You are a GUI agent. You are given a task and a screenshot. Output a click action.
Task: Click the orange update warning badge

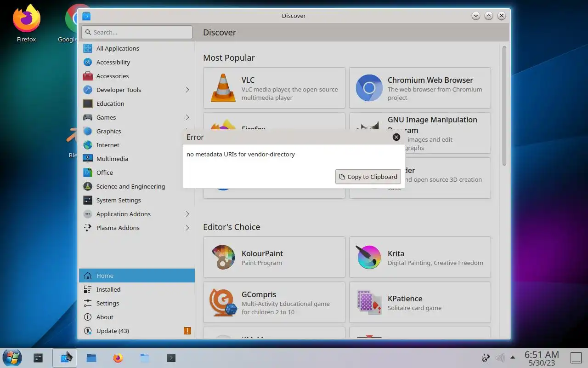(187, 331)
